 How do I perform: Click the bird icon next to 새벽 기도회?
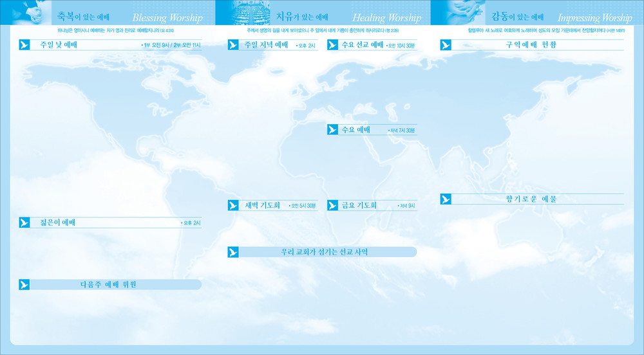pyautogui.click(x=233, y=206)
